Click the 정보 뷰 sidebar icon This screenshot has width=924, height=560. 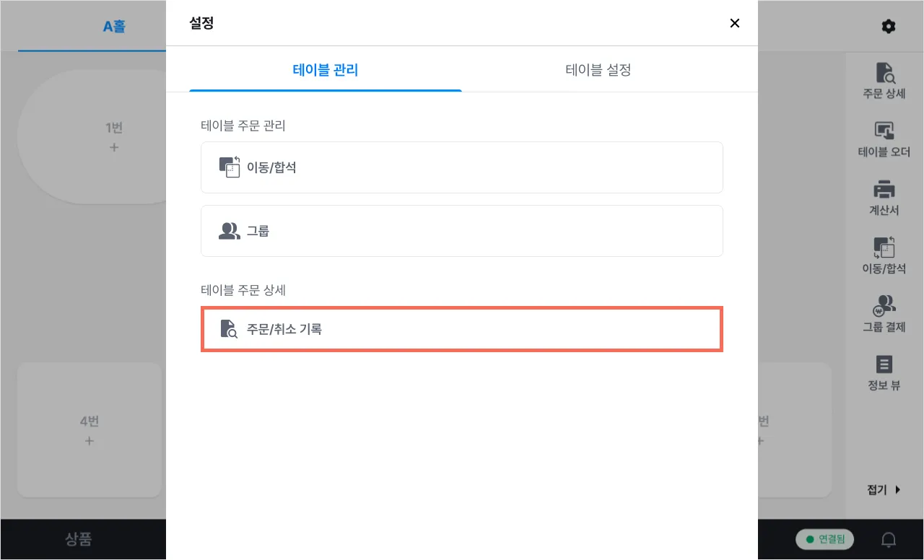point(884,372)
